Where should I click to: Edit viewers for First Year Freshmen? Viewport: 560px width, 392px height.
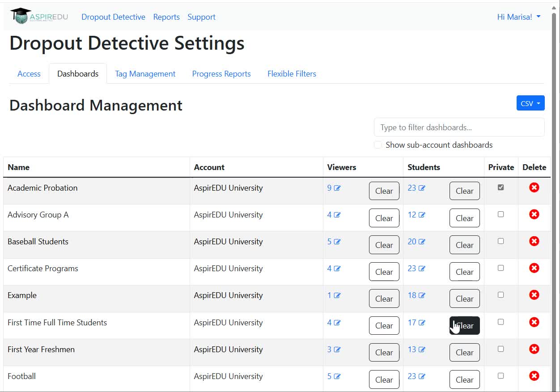coord(337,349)
